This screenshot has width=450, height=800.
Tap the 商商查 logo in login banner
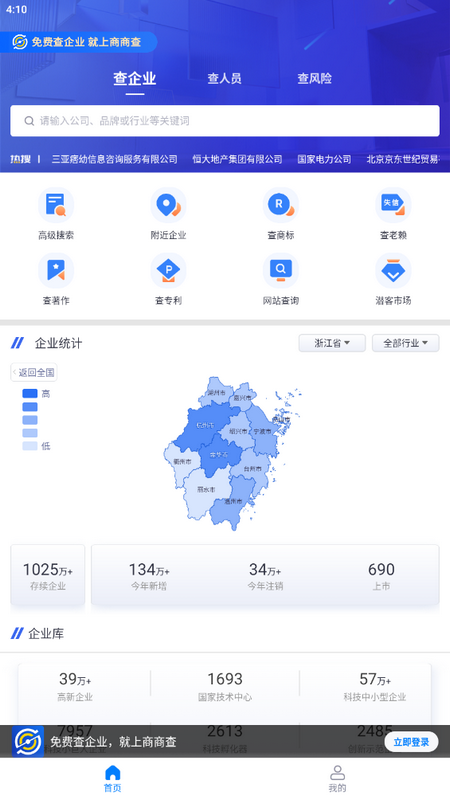click(x=28, y=742)
